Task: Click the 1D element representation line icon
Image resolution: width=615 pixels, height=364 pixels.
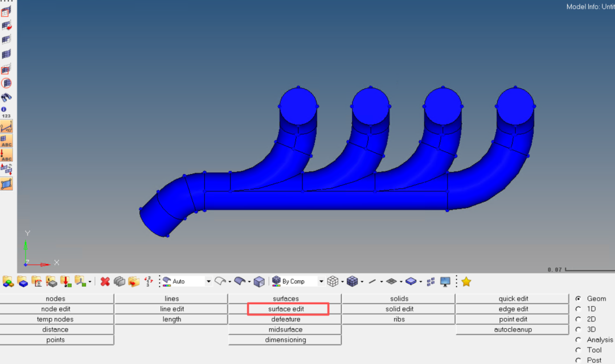Action: (372, 282)
